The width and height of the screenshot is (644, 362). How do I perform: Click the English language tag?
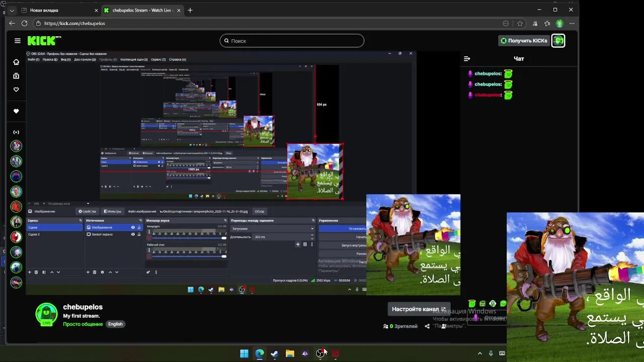115,324
